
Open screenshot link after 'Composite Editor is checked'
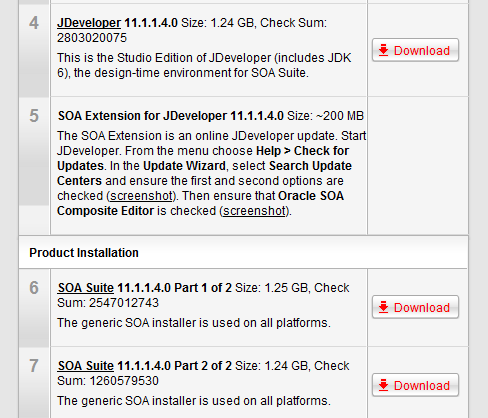254,211
